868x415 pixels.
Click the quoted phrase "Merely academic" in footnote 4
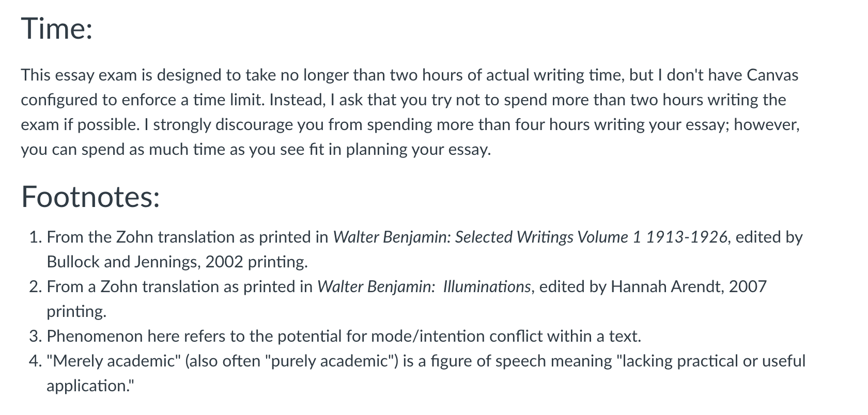(x=113, y=361)
